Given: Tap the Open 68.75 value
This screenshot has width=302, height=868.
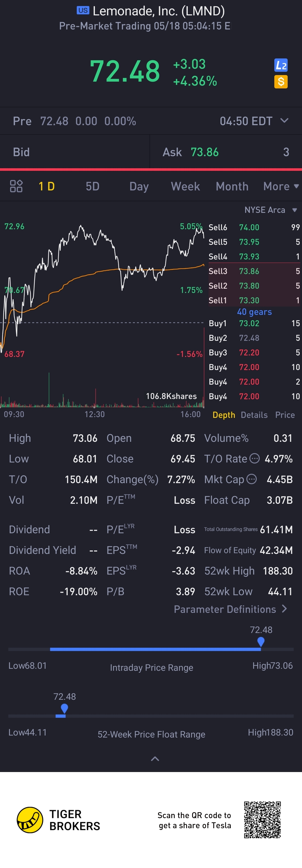Looking at the screenshot, I should coord(182,438).
